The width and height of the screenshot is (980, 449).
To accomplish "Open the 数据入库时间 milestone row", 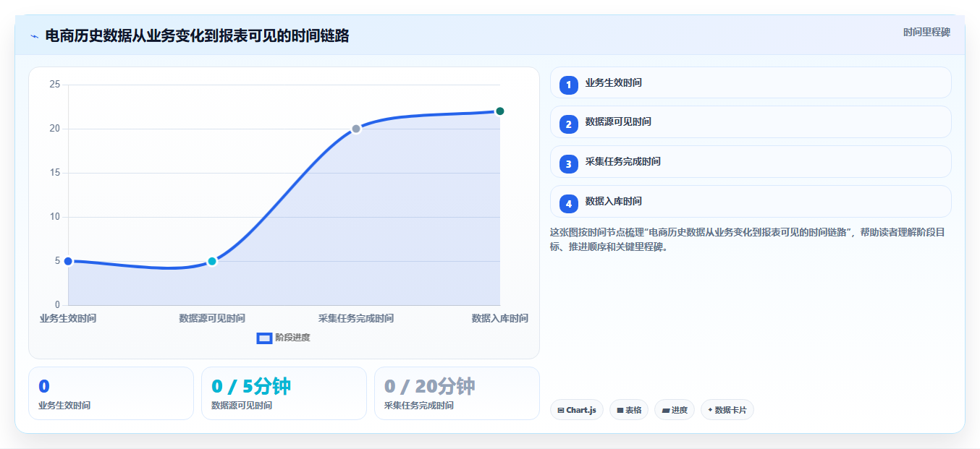I will pos(751,202).
